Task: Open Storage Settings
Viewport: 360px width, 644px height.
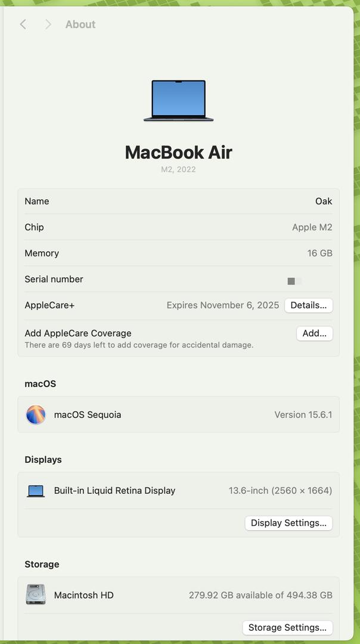Action: 287,627
